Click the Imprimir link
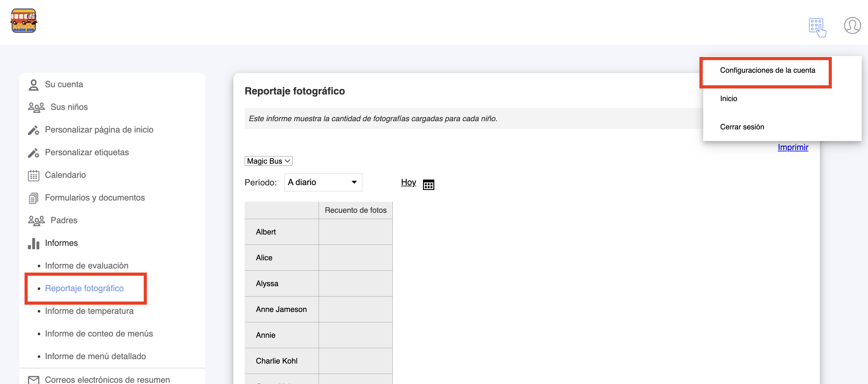Screen dimensions: 868x384 click(x=793, y=147)
